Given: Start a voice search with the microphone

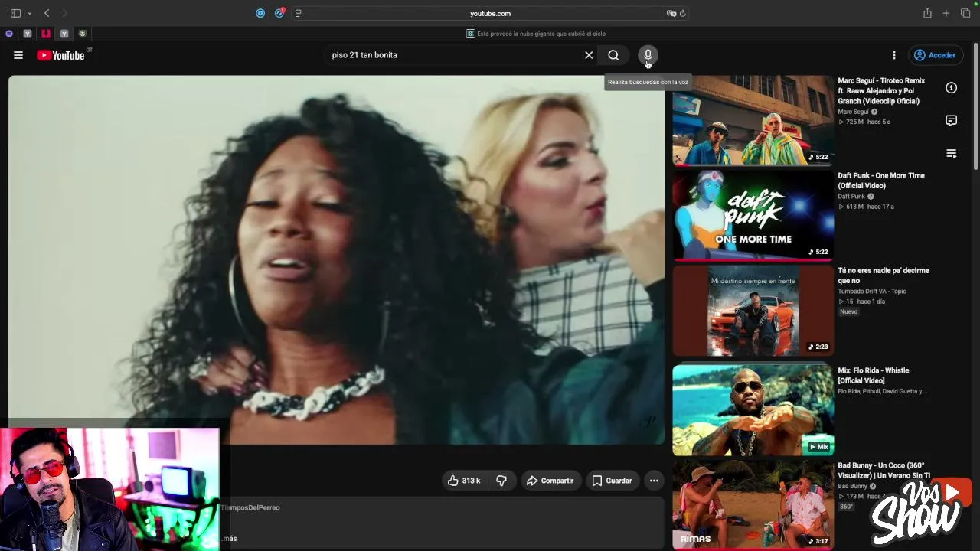Looking at the screenshot, I should coord(648,55).
